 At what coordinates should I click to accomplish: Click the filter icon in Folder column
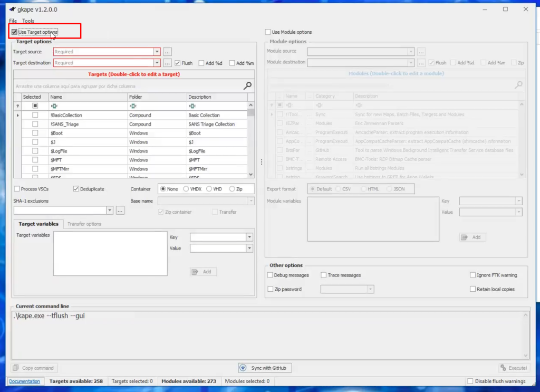click(x=133, y=106)
